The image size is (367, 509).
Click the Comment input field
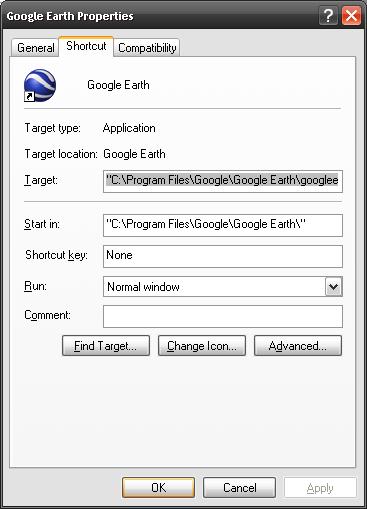(223, 316)
